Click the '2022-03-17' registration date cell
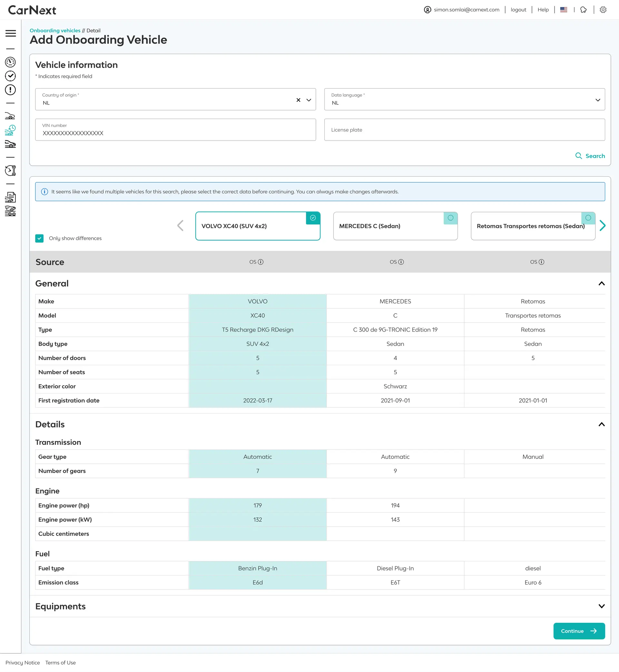Viewport: 619px width, 672px height. tap(258, 400)
